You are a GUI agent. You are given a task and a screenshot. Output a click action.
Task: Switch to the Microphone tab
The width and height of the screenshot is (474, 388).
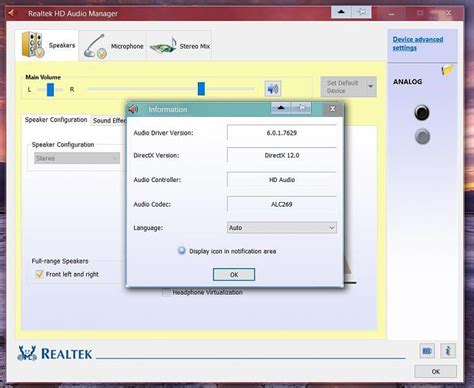[113, 46]
